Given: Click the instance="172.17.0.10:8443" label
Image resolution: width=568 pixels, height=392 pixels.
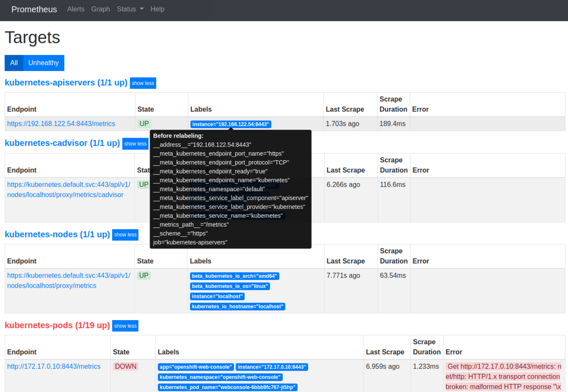Looking at the screenshot, I should click(x=272, y=367).
